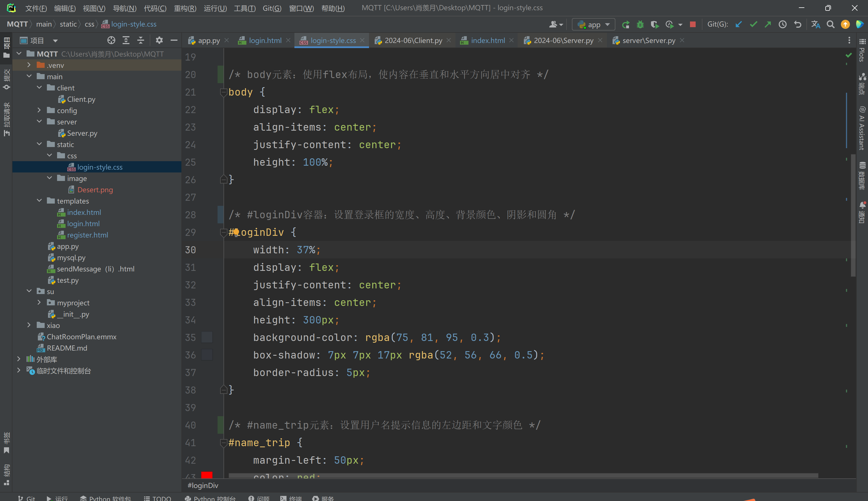Expand all in project tree
This screenshot has width=868, height=501.
[126, 40]
